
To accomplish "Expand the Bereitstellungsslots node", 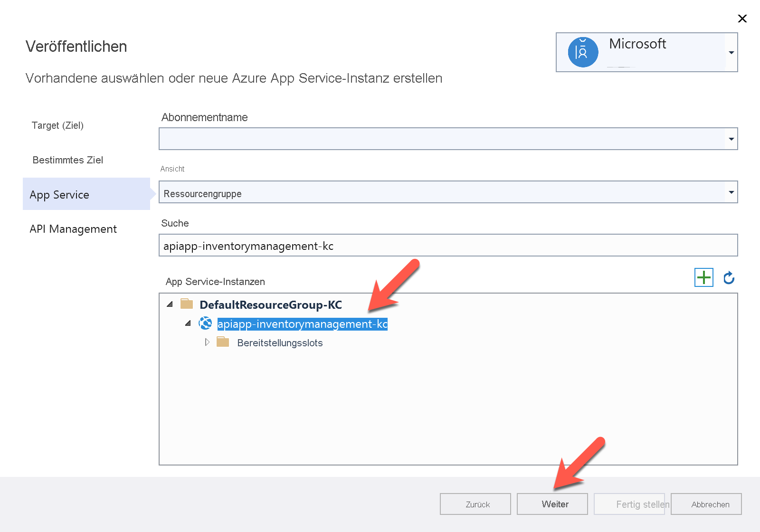I will (207, 342).
